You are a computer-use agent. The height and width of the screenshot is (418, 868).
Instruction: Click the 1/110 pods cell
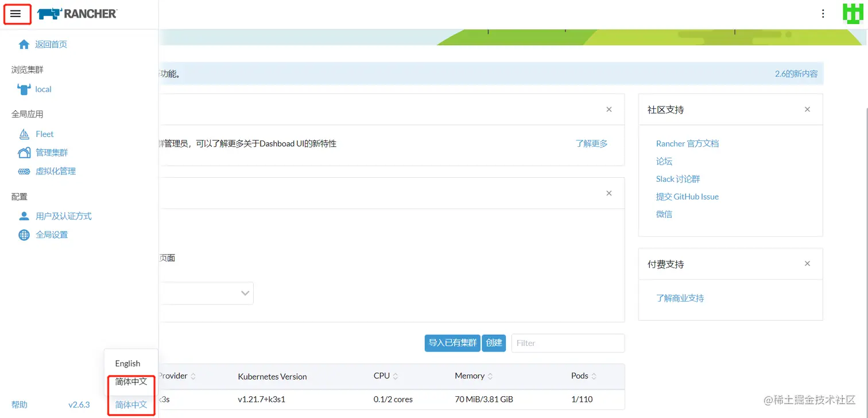(x=582, y=399)
